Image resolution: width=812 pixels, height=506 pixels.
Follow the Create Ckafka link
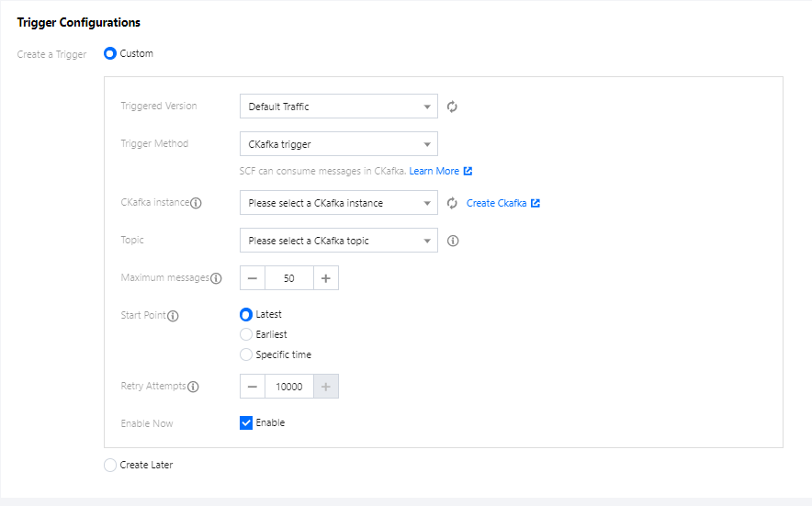pos(496,203)
